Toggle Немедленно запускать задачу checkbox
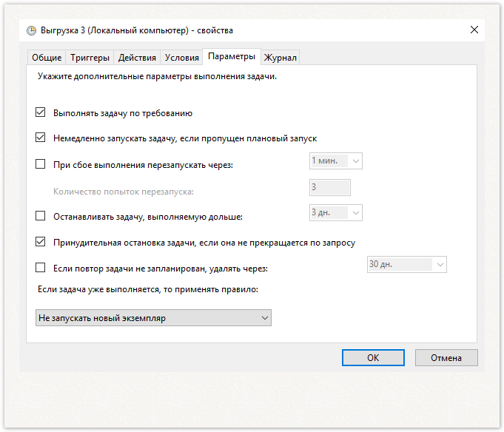Viewport: 504px width, 432px height. 40,138
